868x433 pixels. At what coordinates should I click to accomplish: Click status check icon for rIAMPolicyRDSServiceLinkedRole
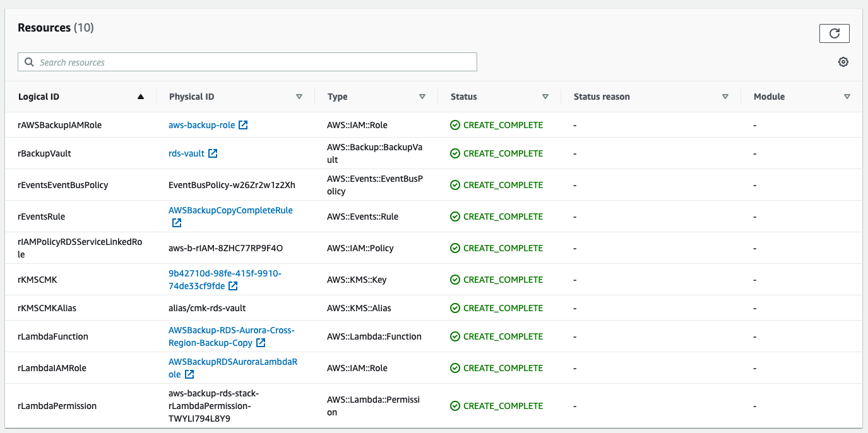click(455, 248)
